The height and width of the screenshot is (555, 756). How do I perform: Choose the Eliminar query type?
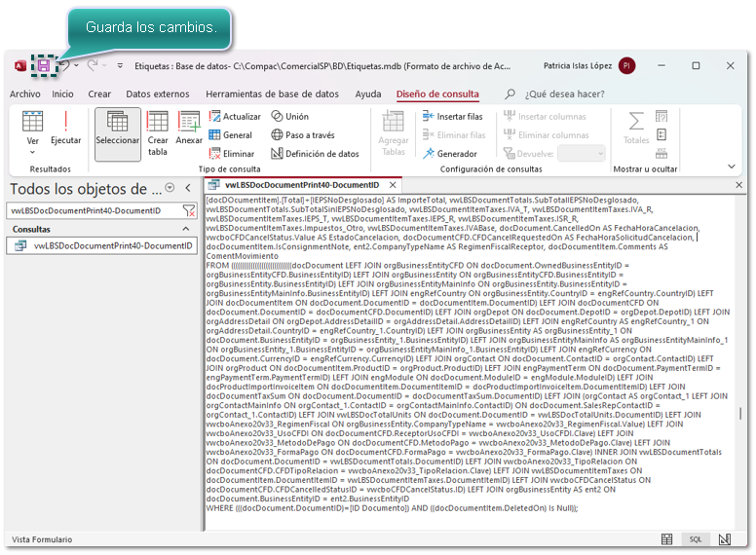[x=232, y=154]
